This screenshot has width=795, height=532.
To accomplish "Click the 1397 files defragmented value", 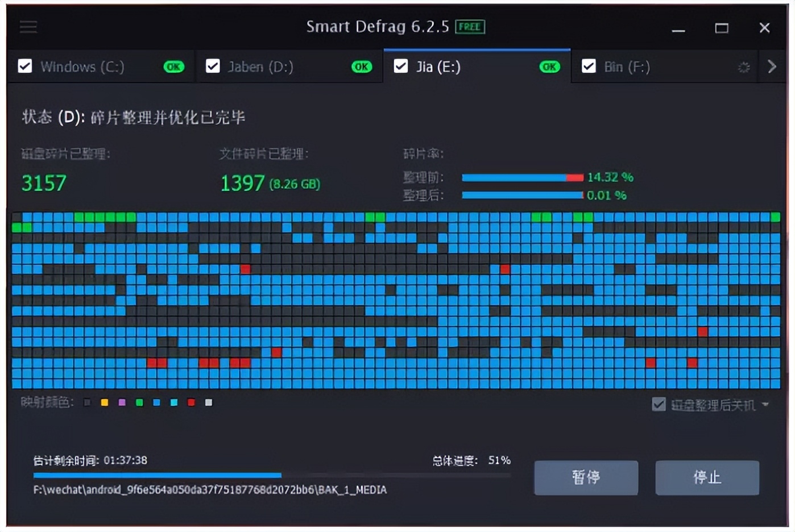I will (242, 183).
